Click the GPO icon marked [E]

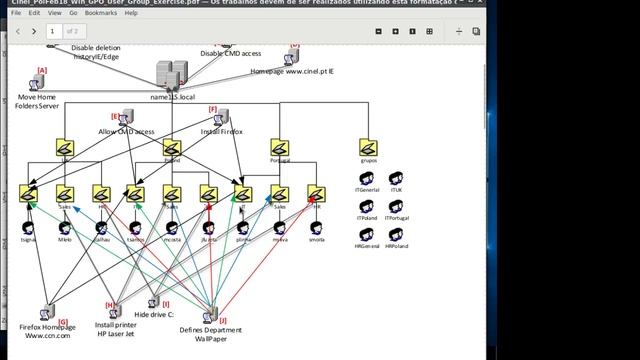pyautogui.click(x=126, y=117)
